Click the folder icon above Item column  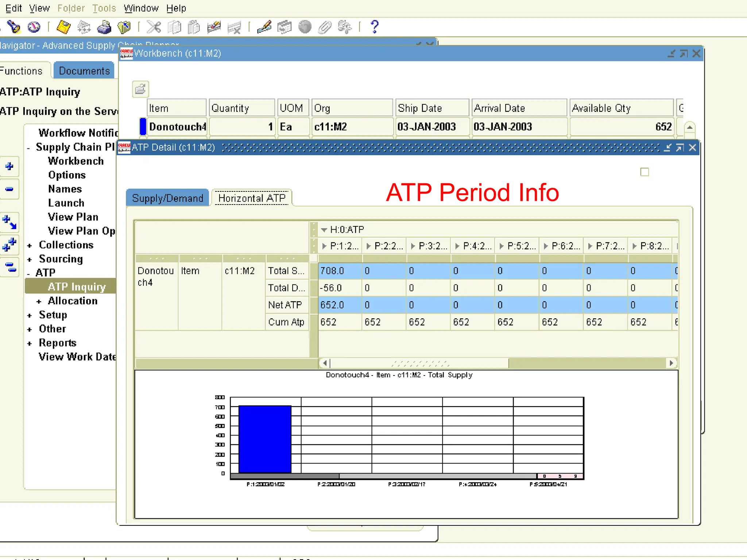click(x=140, y=89)
